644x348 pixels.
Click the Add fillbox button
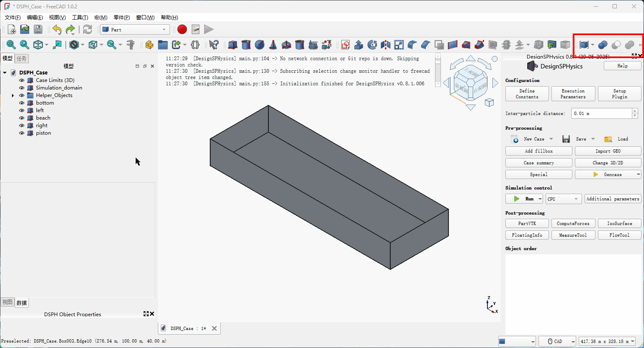[x=538, y=151]
